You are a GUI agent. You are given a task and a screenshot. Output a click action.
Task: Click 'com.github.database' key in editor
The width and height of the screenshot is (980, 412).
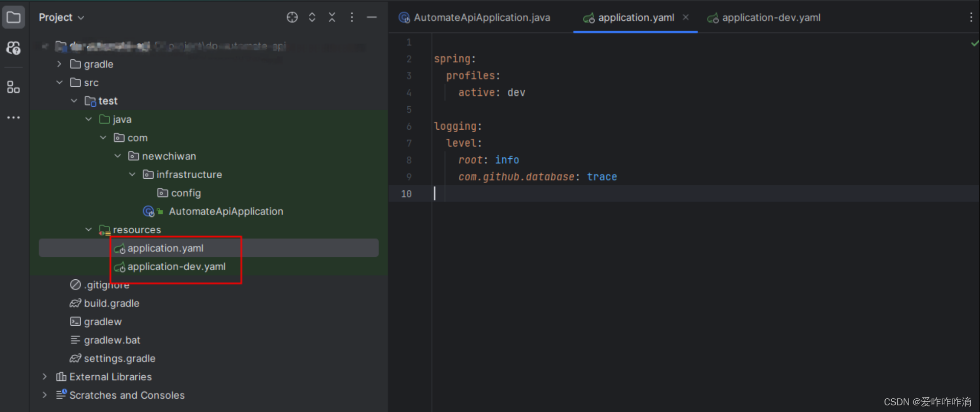click(516, 177)
